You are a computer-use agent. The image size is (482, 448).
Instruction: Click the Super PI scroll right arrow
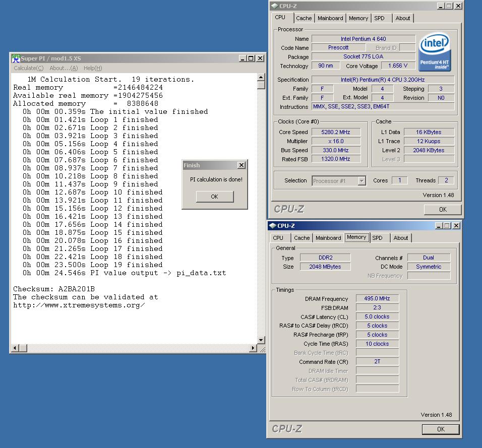tap(253, 348)
